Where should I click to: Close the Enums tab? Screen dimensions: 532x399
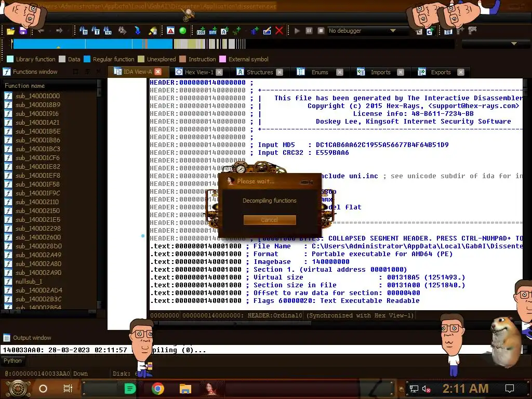340,72
